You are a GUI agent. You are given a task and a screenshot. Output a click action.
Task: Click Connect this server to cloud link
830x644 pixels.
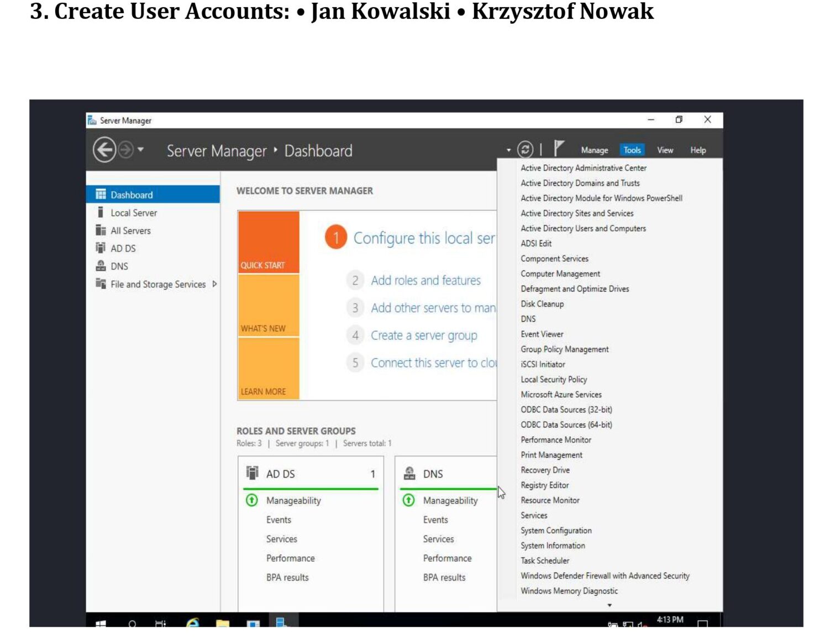433,363
